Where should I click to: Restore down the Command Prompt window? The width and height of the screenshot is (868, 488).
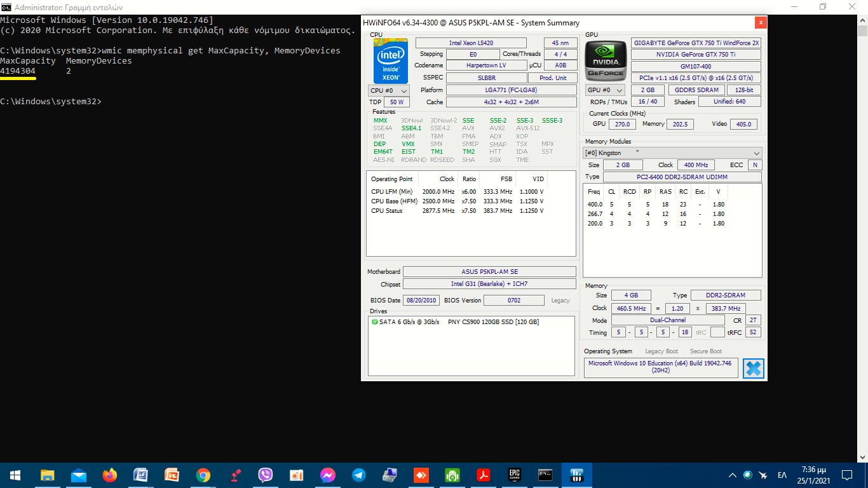click(823, 7)
